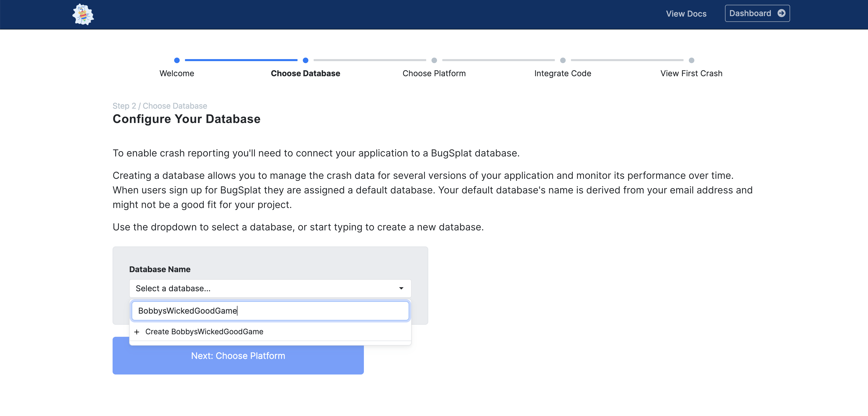Click the plus icon beside Create BobbysWickedGoodGame
Image resolution: width=868 pixels, height=416 pixels.
click(136, 332)
